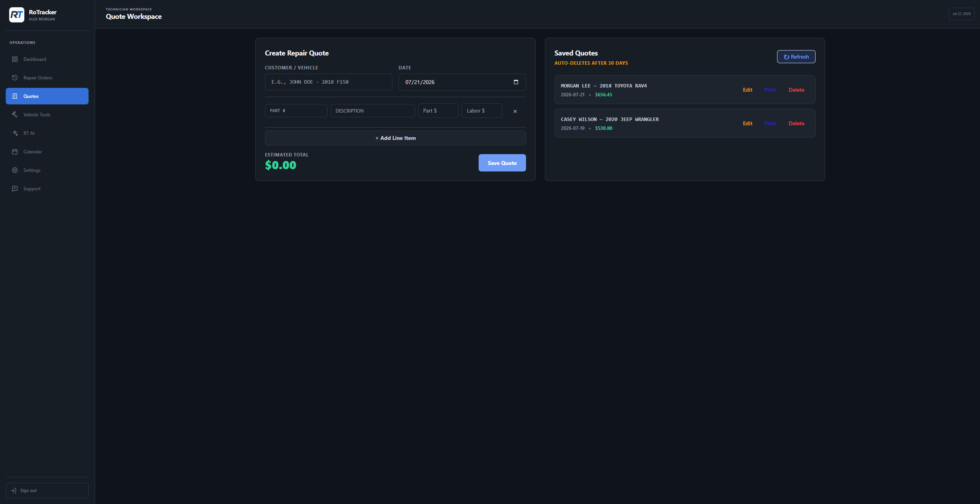Select the Quotes menu item
Image resolution: width=980 pixels, height=504 pixels.
click(x=47, y=96)
